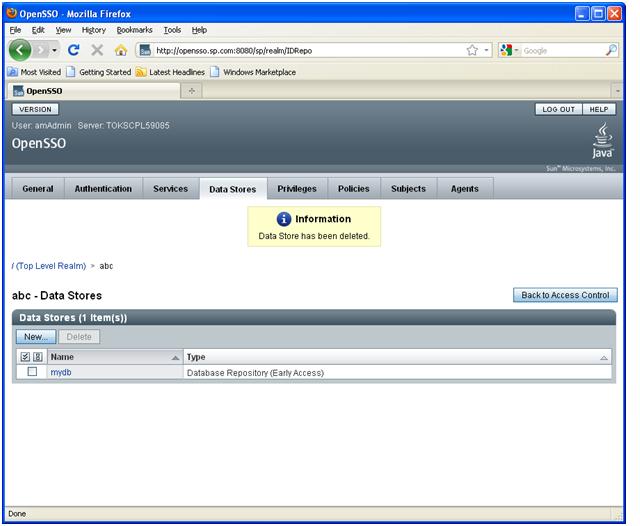This screenshot has height=526, width=640.
Task: Click the URL address field
Action: pos(308,51)
